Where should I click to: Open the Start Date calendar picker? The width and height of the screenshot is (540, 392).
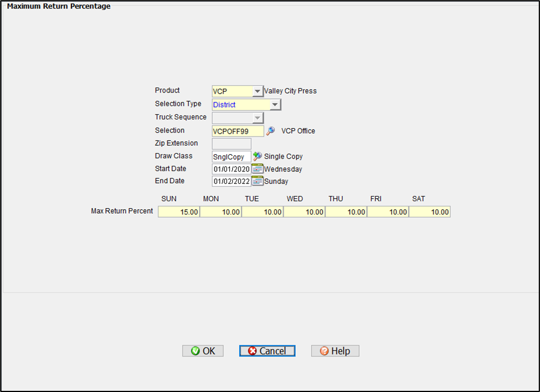[257, 169]
